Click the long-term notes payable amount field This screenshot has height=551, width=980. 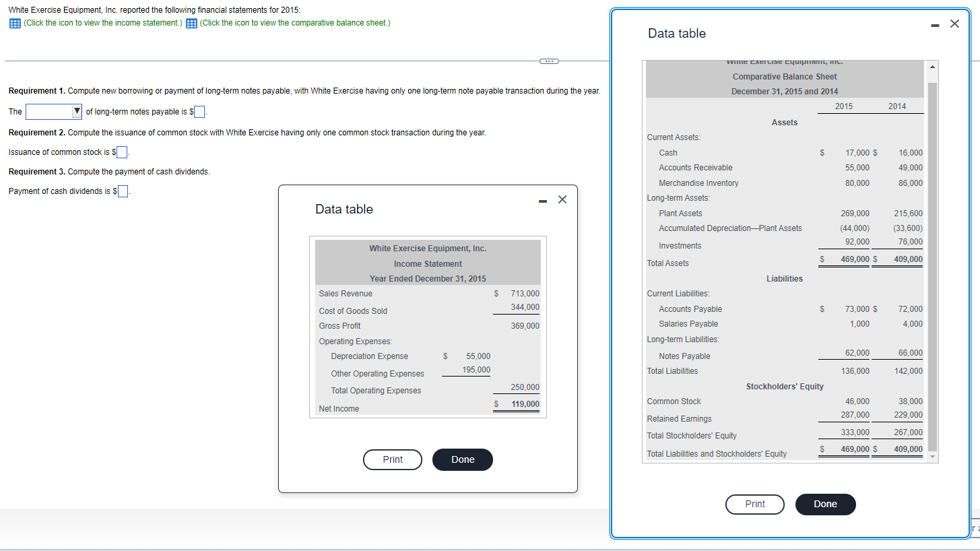[200, 112]
